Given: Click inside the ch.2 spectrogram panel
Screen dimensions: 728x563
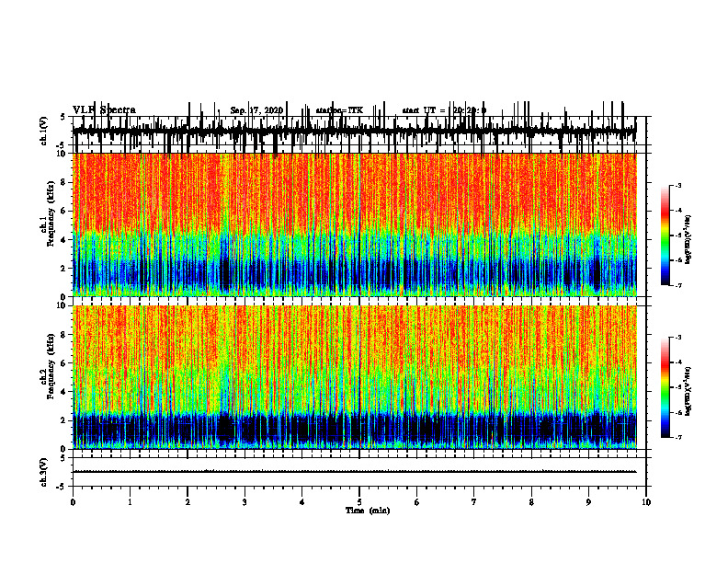Looking at the screenshot, I should pos(355,377).
